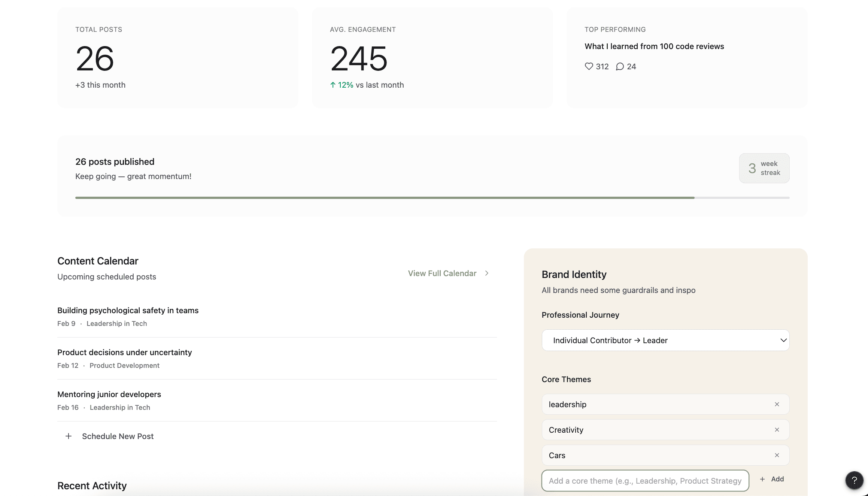Click the heart icon next to 312 likes
The height and width of the screenshot is (496, 868).
coord(589,66)
